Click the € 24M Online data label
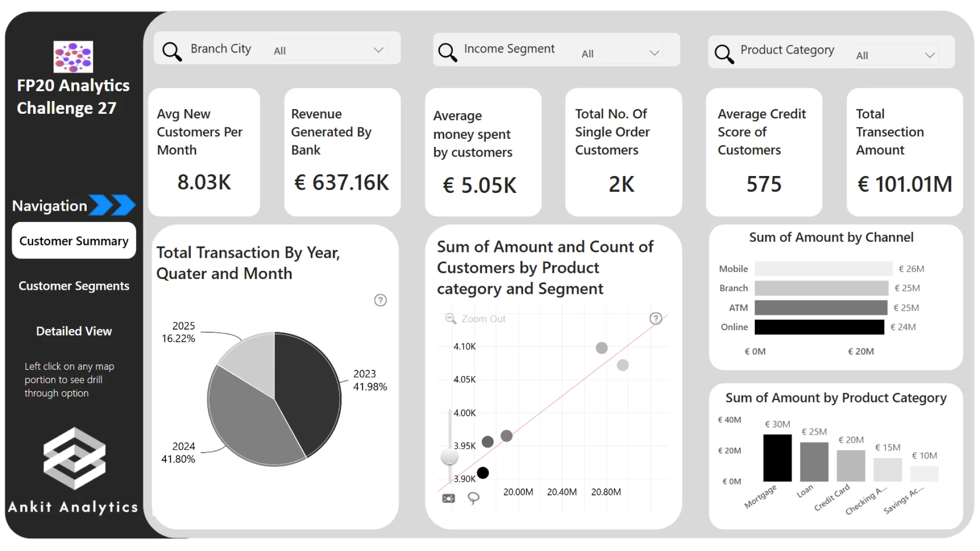980x551 pixels. pos(903,327)
